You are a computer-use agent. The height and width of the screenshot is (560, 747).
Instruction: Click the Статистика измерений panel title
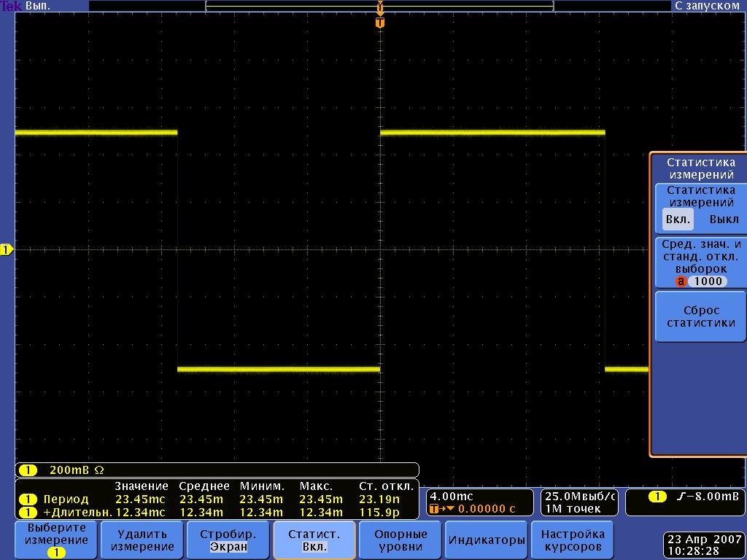click(x=701, y=168)
